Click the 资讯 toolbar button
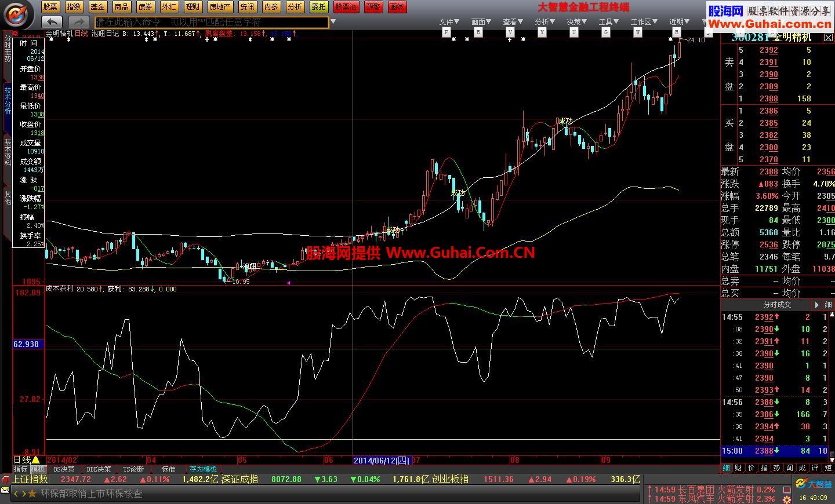835x504 pixels. tap(247, 7)
